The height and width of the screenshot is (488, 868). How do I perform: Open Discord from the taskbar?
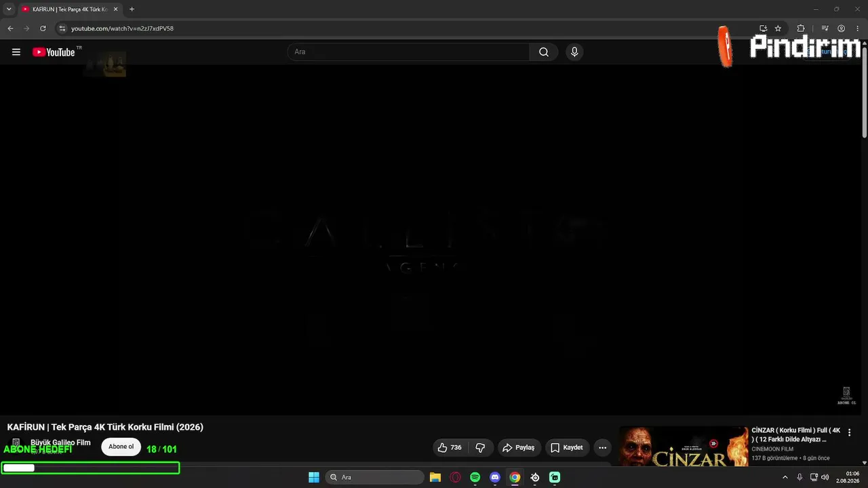tap(495, 477)
